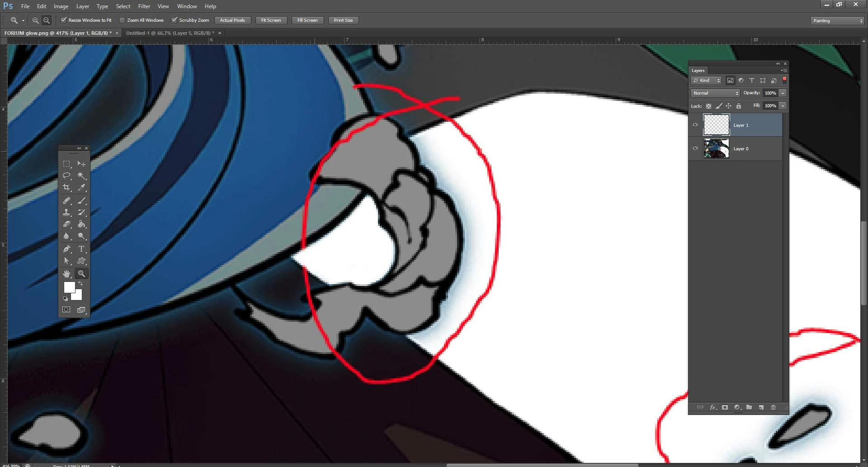
Task: Select the Hand tool
Action: 66,274
